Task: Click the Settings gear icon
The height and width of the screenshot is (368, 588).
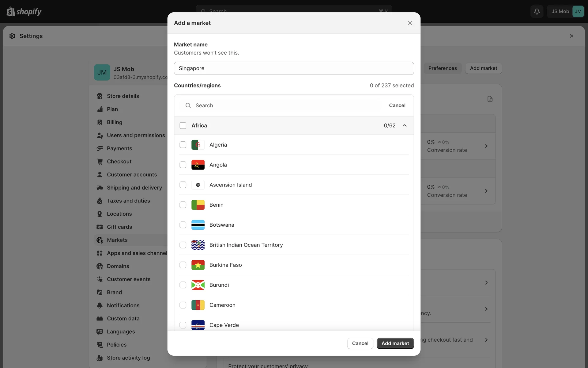Action: 12,36
